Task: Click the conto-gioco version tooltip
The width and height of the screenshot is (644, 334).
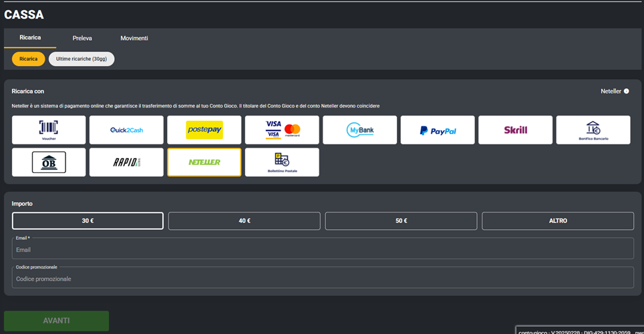Action: coord(581,331)
